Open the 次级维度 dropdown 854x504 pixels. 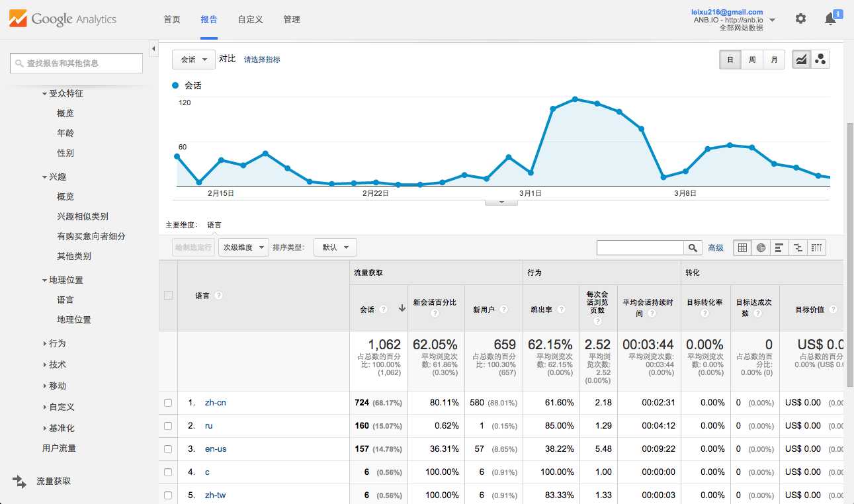(x=243, y=247)
